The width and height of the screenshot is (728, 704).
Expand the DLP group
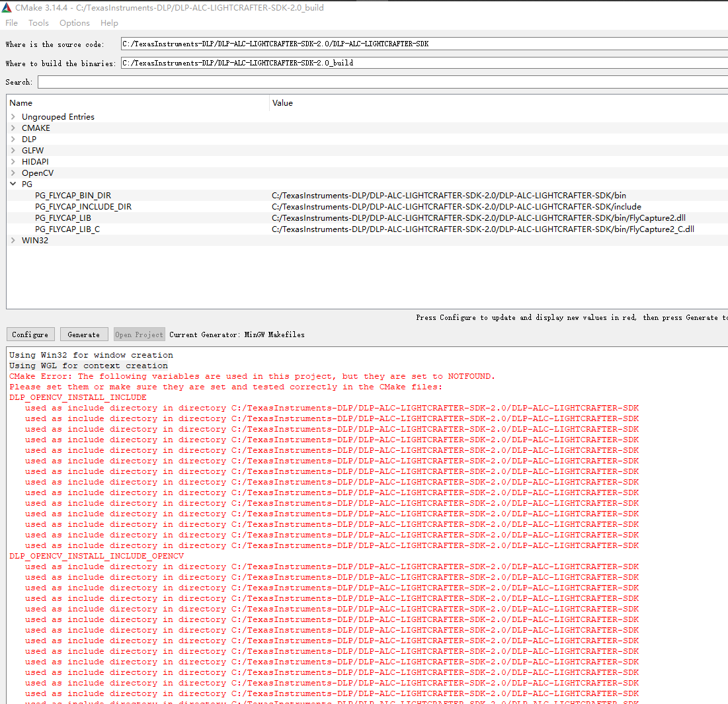point(13,139)
